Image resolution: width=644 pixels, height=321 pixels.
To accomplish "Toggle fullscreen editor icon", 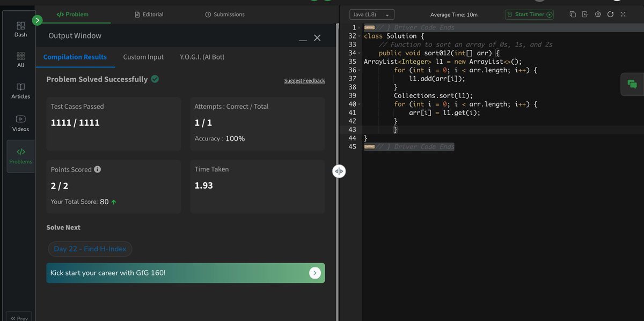I will click(x=623, y=14).
